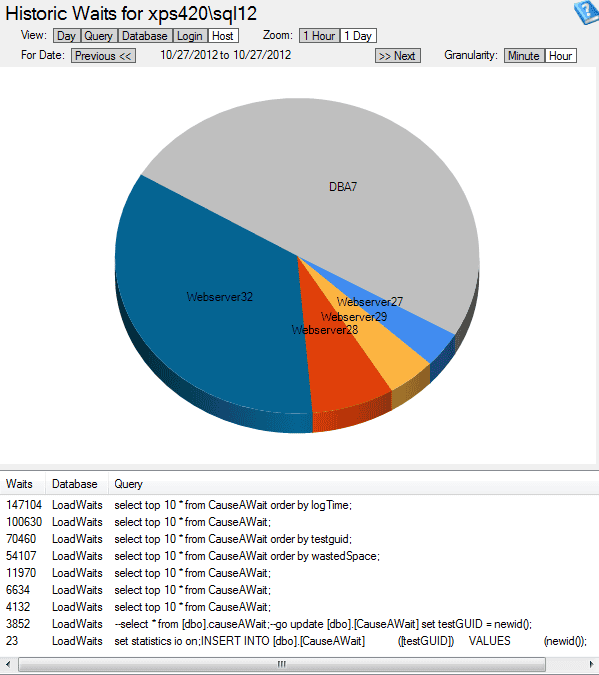Sort by Waits column header
The image size is (599, 675).
(x=19, y=484)
